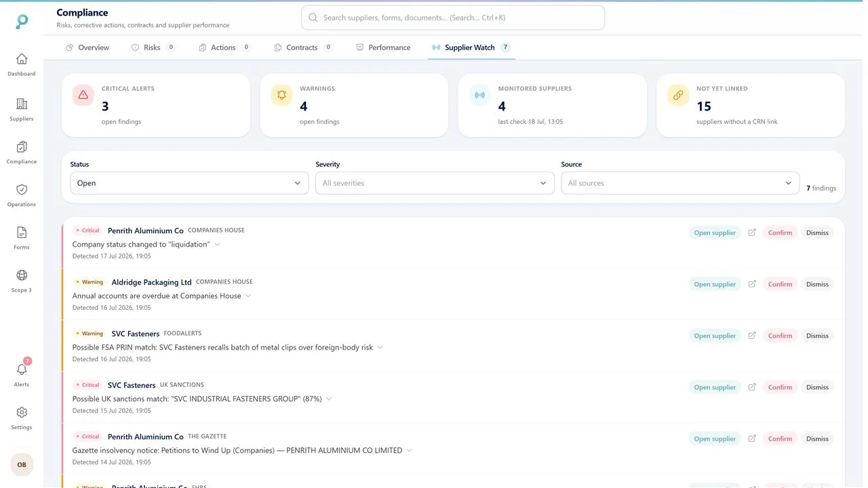Click 'suppliers without a CRN link' text

[x=737, y=122]
